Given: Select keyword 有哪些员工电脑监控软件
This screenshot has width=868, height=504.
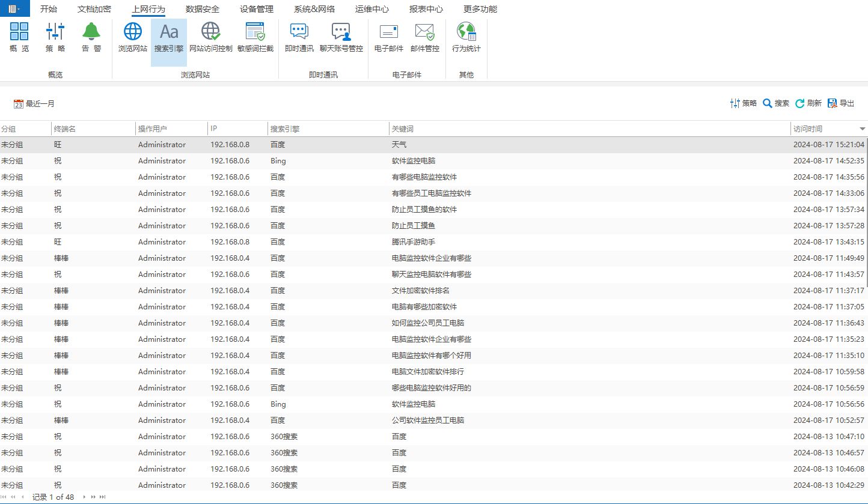Looking at the screenshot, I should tap(432, 193).
